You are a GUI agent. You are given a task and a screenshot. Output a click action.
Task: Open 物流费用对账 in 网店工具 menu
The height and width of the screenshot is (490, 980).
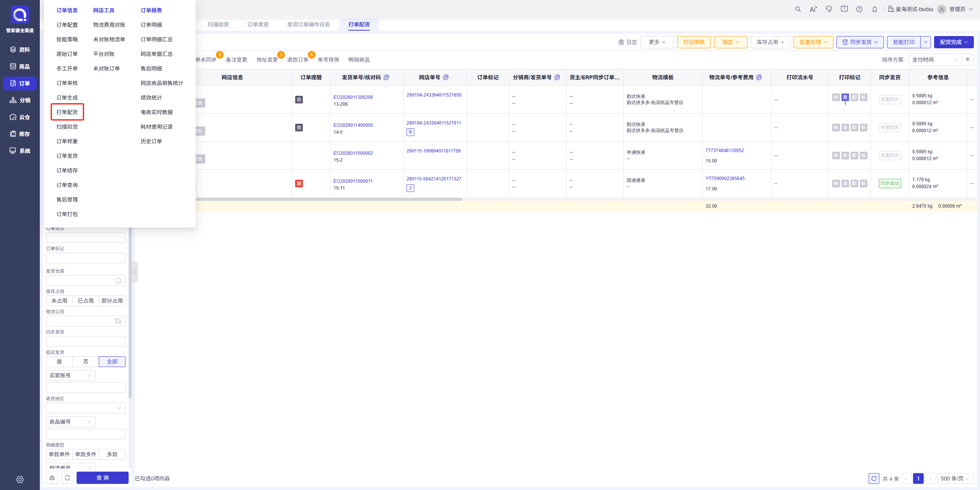point(109,25)
